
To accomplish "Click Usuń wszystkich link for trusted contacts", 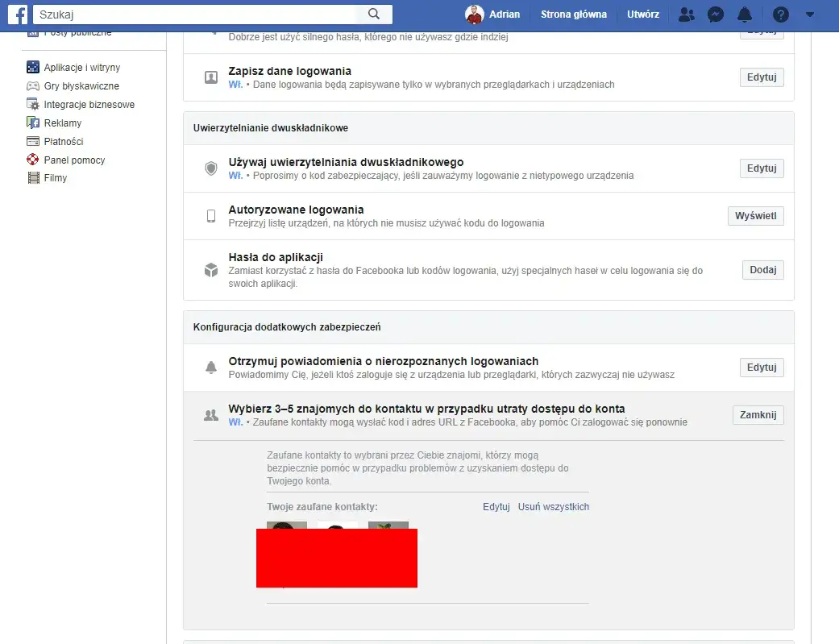I will coord(554,506).
